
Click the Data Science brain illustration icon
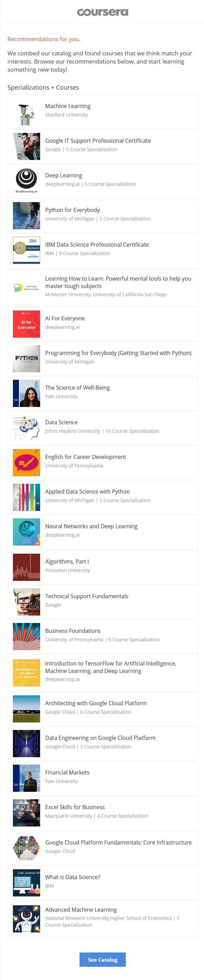point(26,428)
